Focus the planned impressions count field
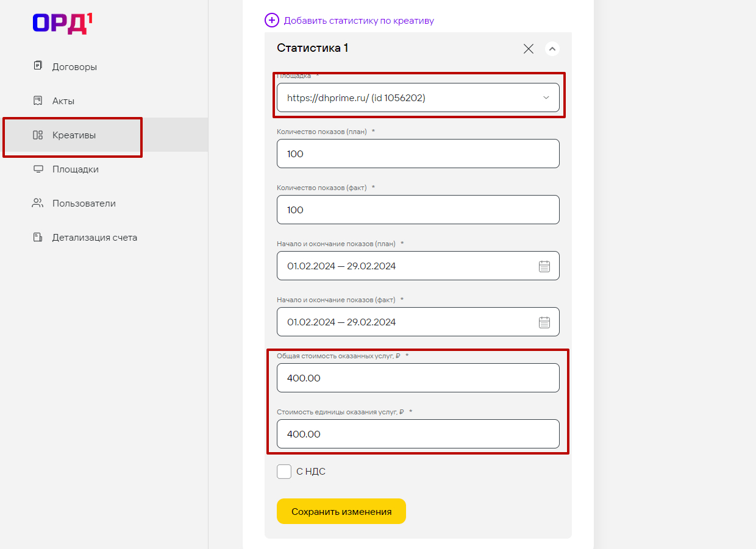756x549 pixels. click(418, 154)
